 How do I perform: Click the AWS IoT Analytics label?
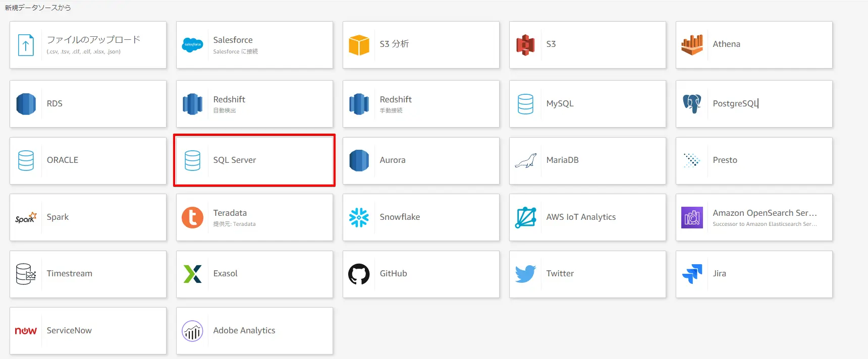click(581, 217)
